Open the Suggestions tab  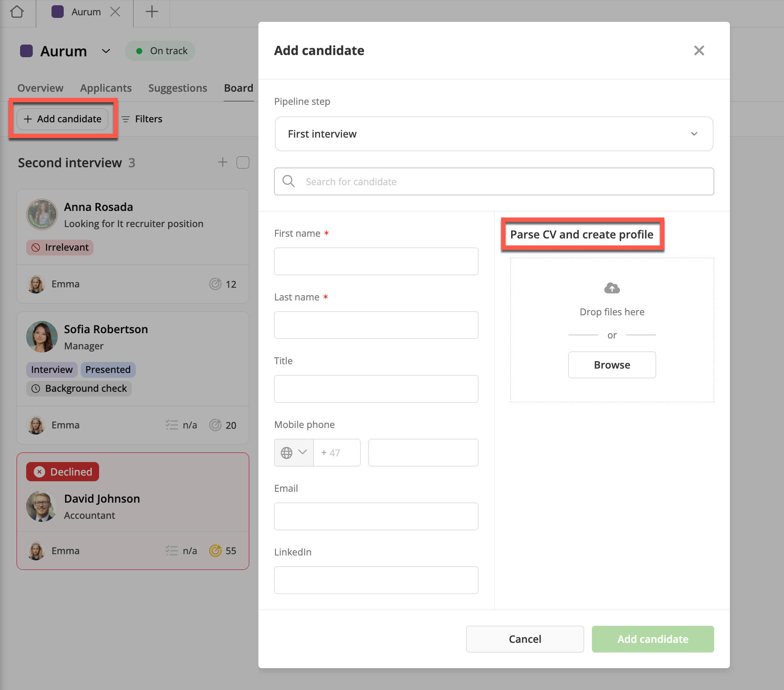[178, 88]
